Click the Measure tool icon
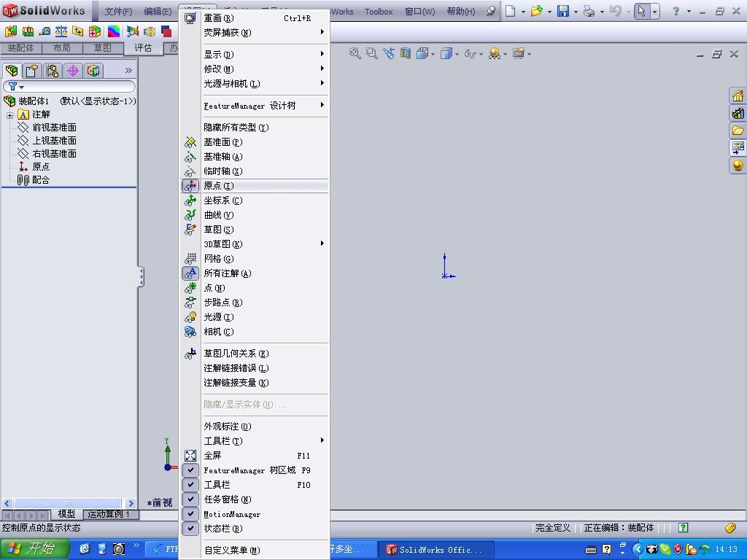This screenshot has height=560, width=747. (44, 31)
